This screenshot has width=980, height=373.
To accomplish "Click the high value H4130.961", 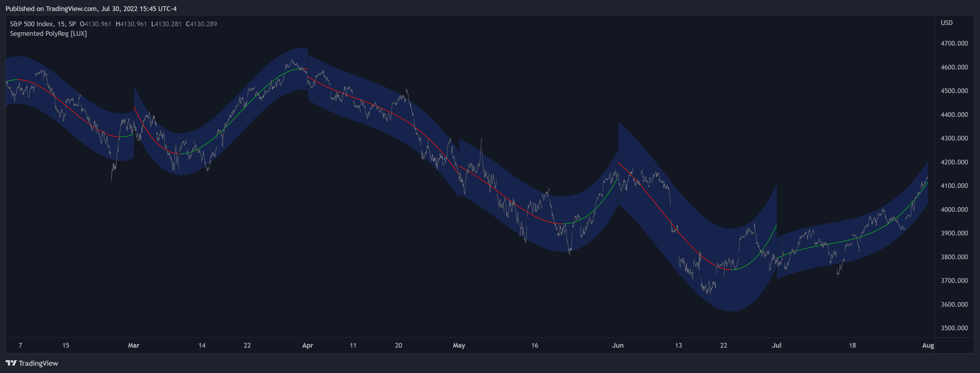I will tap(131, 24).
